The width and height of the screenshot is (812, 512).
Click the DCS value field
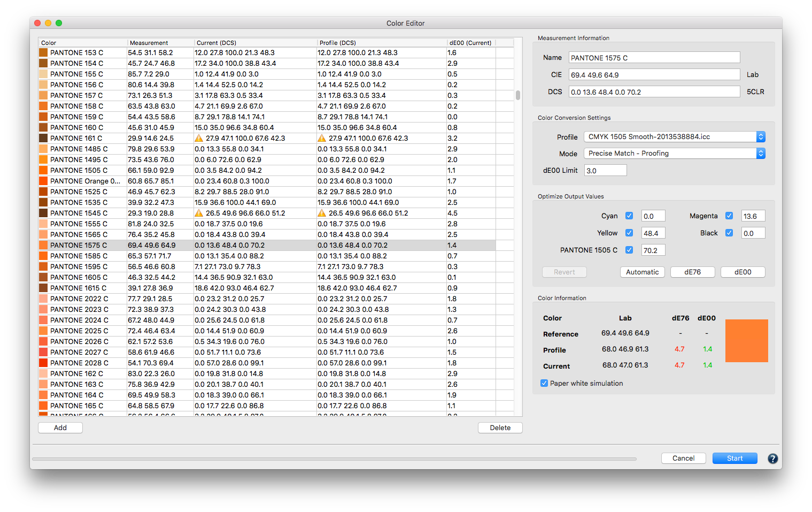(x=654, y=92)
